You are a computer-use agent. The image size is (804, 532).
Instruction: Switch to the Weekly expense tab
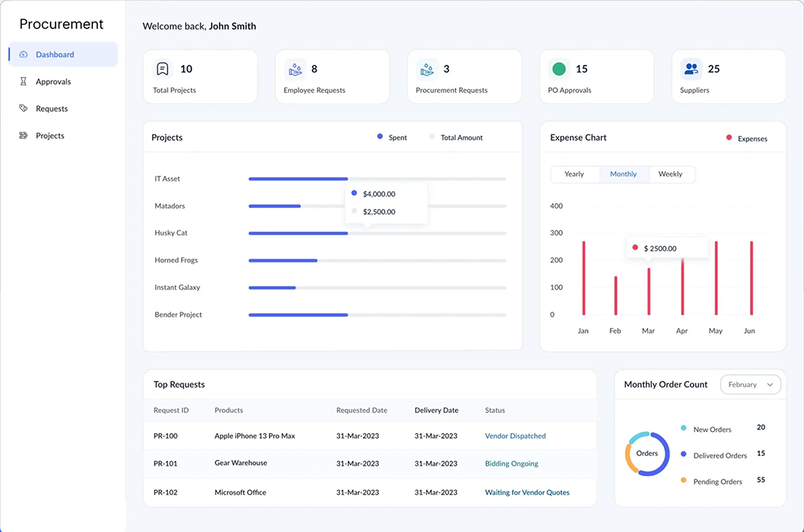pyautogui.click(x=670, y=174)
